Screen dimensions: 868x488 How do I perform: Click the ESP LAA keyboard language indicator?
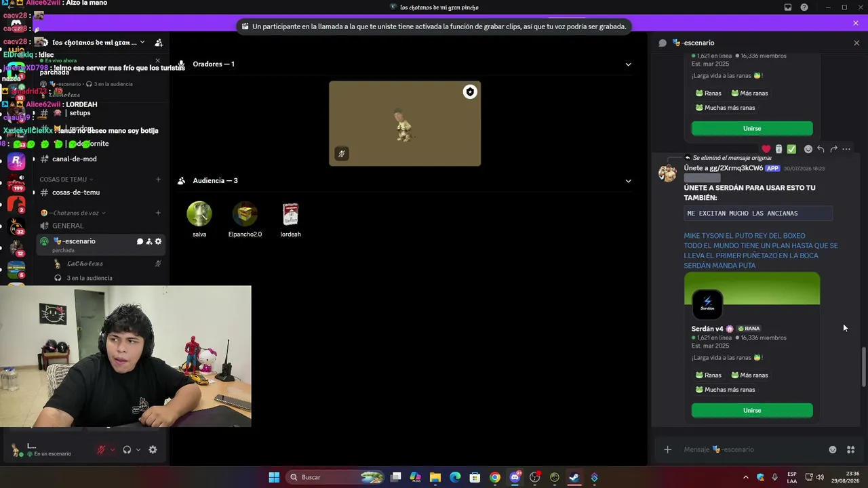[792, 477]
